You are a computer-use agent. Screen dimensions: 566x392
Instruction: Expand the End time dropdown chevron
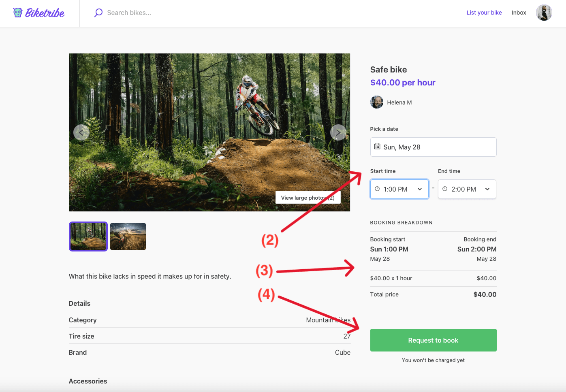pyautogui.click(x=487, y=189)
